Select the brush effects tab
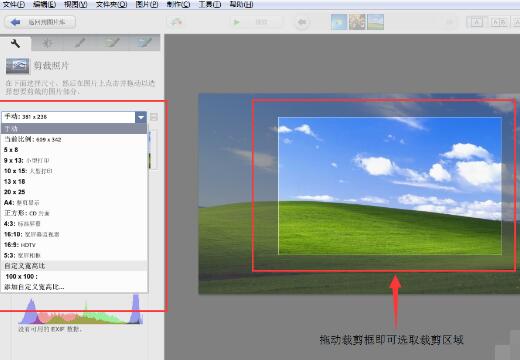The height and width of the screenshot is (360, 520). coord(80,43)
